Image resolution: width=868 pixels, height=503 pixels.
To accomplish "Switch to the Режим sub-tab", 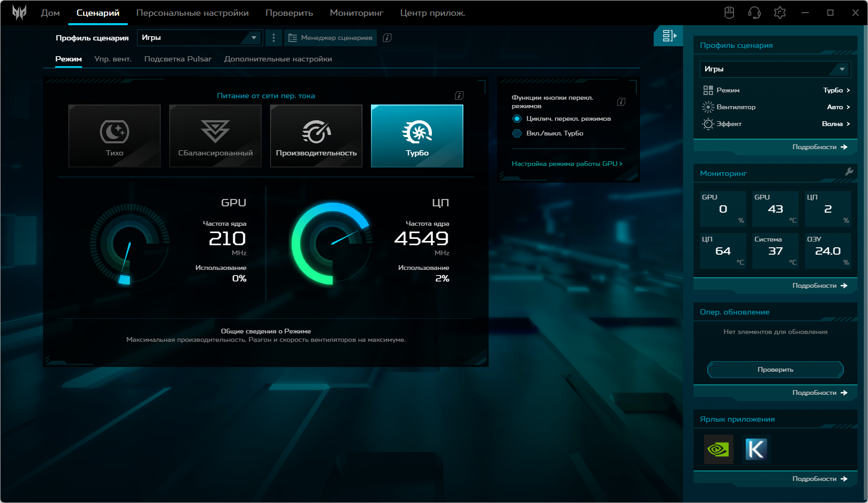I will tap(68, 59).
